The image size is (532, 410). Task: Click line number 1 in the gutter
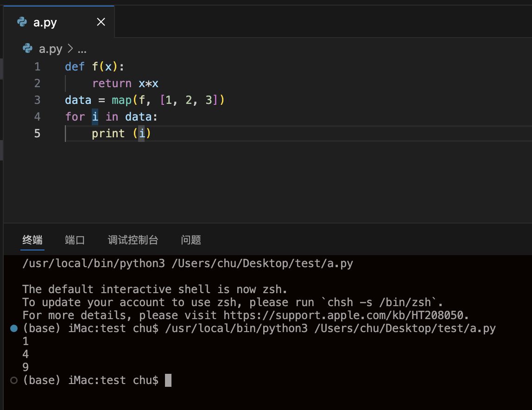(x=37, y=67)
